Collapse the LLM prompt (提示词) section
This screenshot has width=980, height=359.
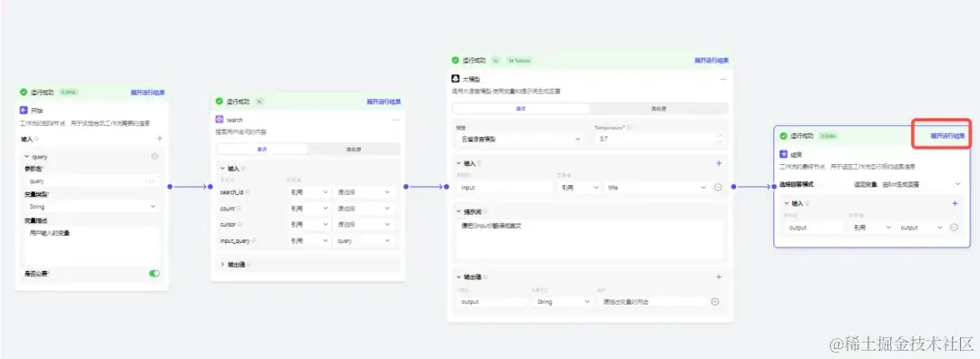coord(459,211)
